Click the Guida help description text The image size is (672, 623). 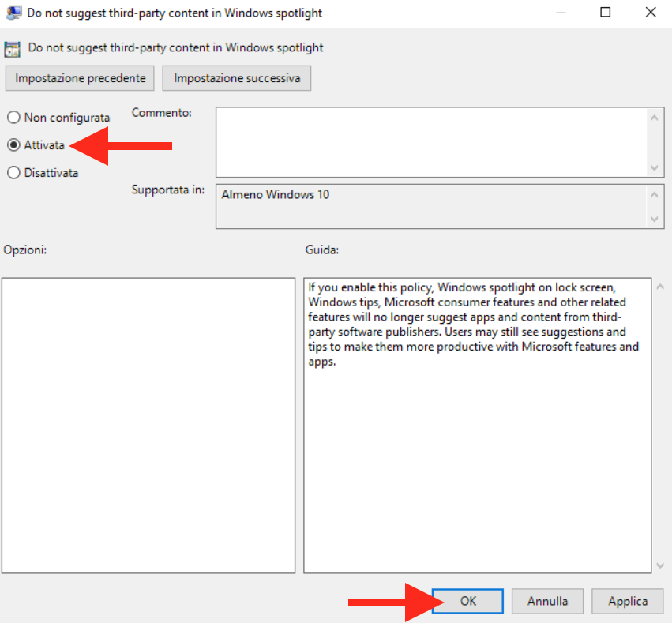pos(473,325)
